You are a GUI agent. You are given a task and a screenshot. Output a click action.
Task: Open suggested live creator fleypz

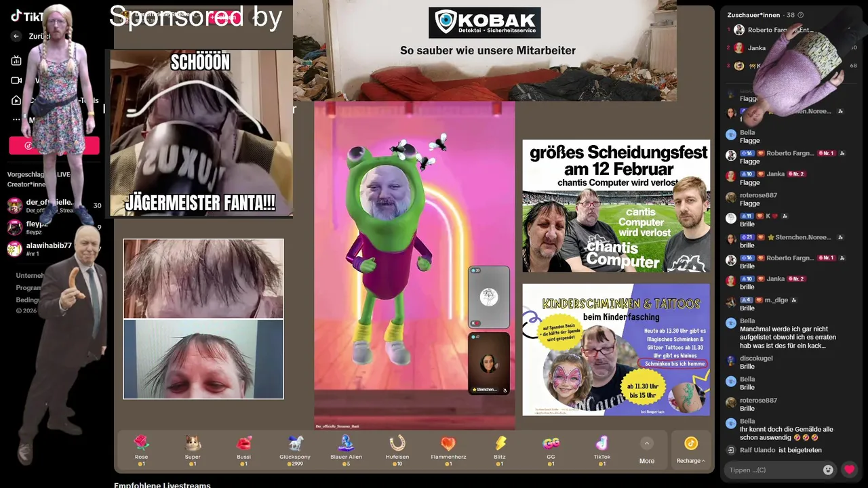[53, 228]
